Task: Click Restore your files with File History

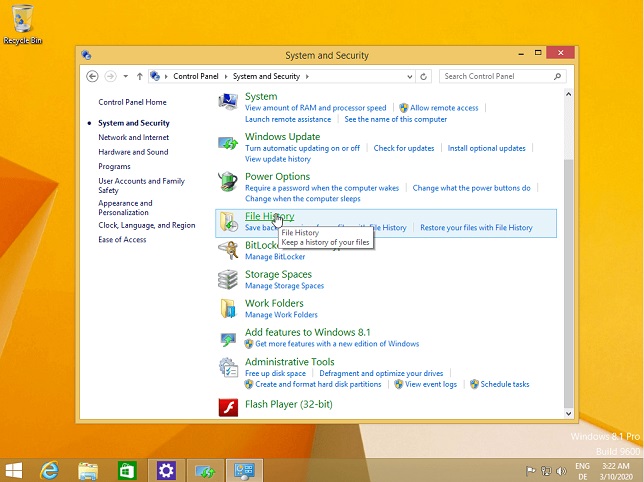Action: (476, 228)
